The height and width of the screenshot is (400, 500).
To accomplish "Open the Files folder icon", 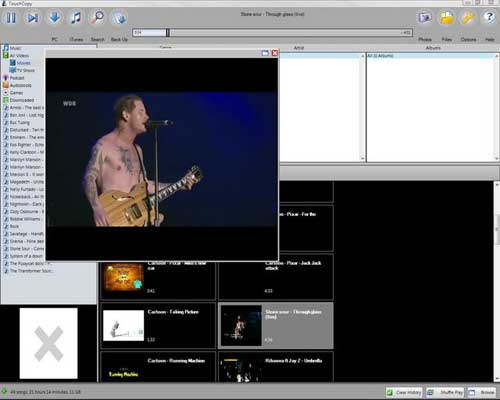I will pos(447,17).
